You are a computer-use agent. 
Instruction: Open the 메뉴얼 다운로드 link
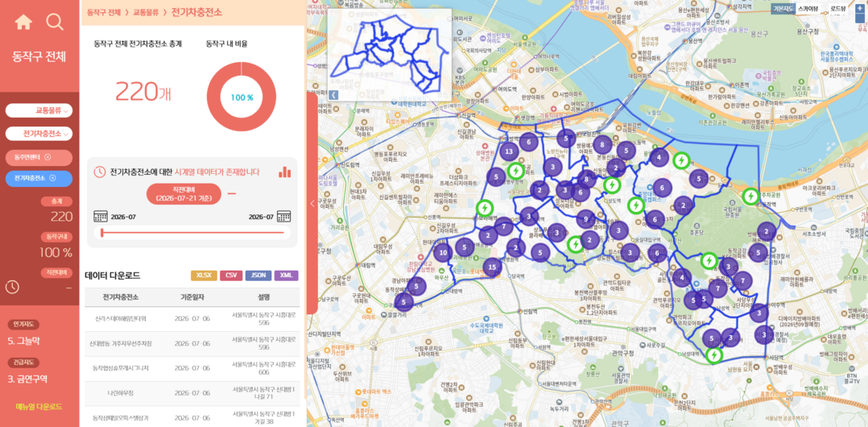point(39,407)
